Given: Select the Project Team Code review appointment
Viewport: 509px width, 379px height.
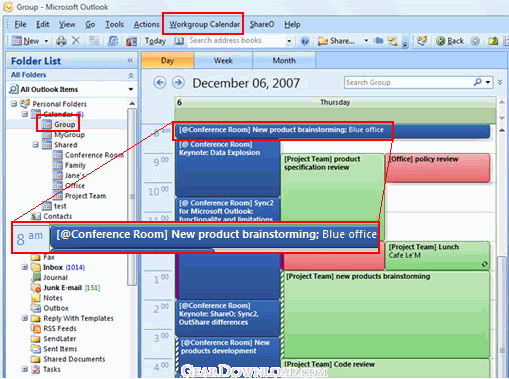Looking at the screenshot, I should coord(386,368).
